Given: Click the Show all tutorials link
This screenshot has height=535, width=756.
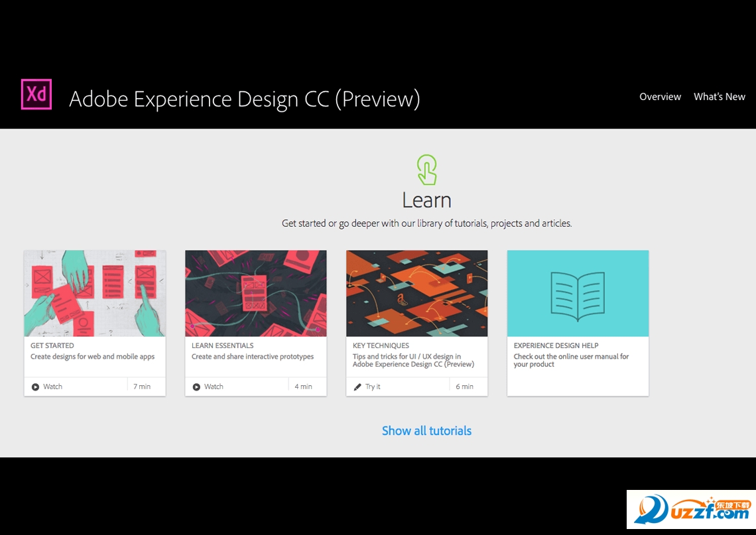Looking at the screenshot, I should tap(426, 431).
